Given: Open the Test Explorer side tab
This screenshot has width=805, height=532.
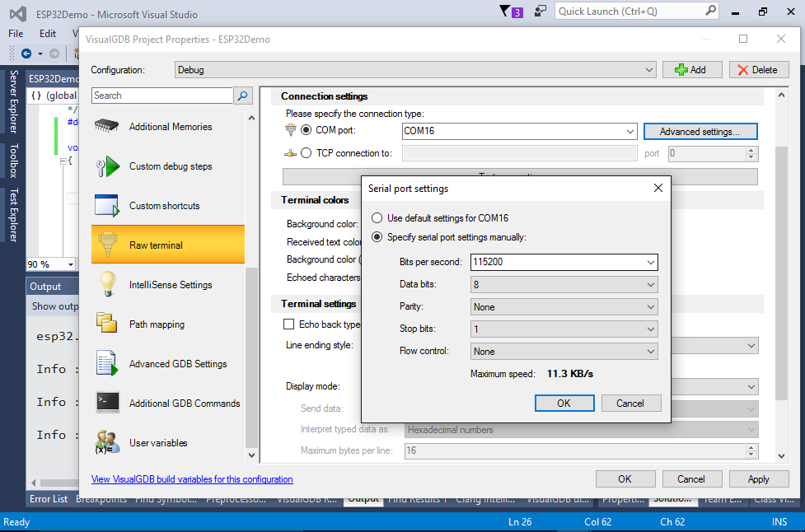Looking at the screenshot, I should tap(14, 214).
